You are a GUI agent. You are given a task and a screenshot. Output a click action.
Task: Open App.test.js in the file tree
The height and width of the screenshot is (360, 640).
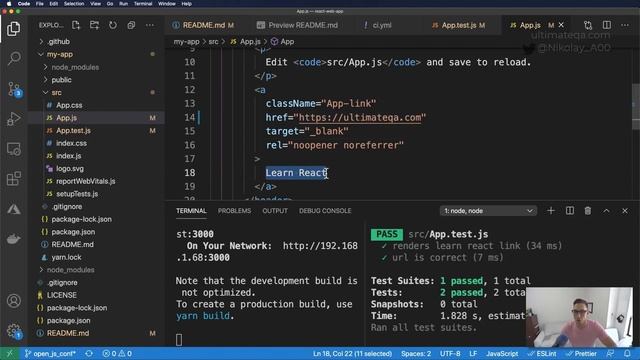point(73,131)
